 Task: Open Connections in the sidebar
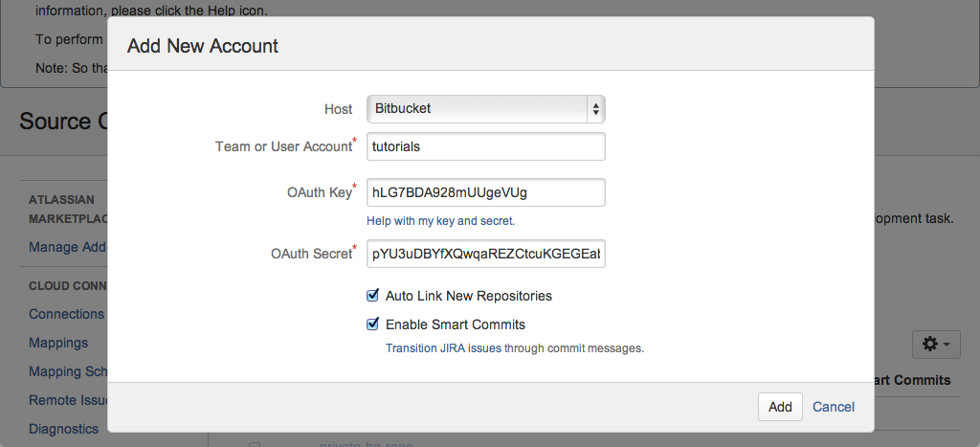point(66,314)
